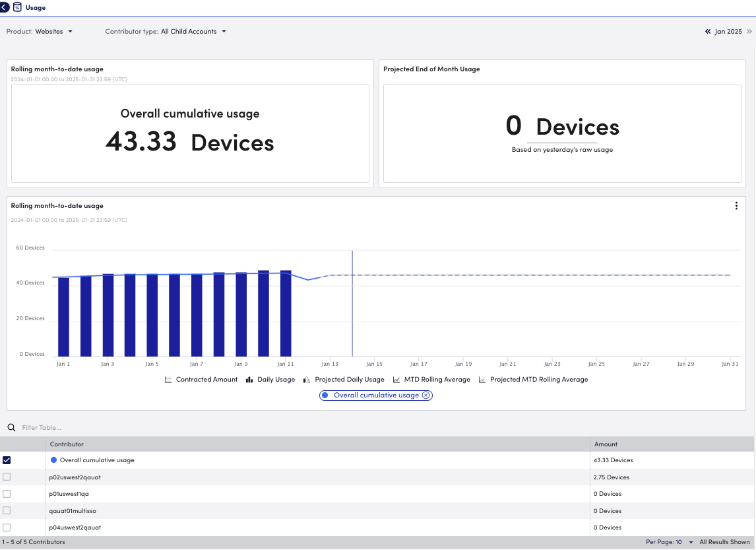Click the Projected MTD Rolling Average legend icon

[482, 380]
